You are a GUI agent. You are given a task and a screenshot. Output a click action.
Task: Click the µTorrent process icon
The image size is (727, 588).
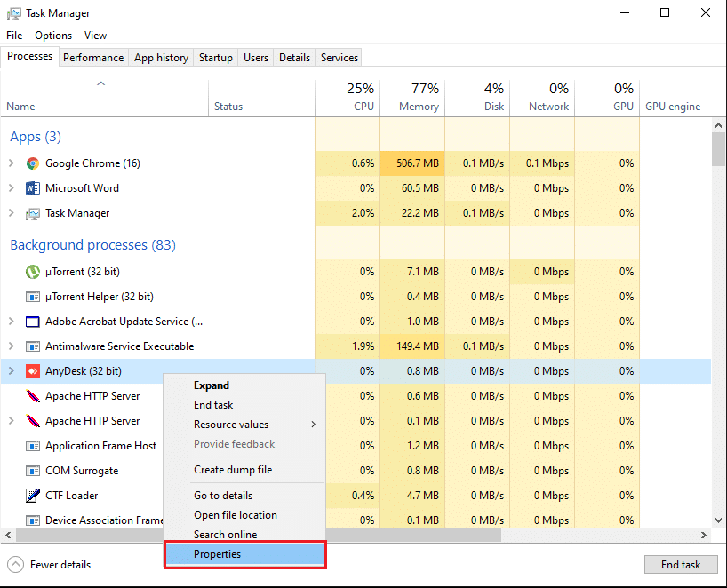coord(33,272)
